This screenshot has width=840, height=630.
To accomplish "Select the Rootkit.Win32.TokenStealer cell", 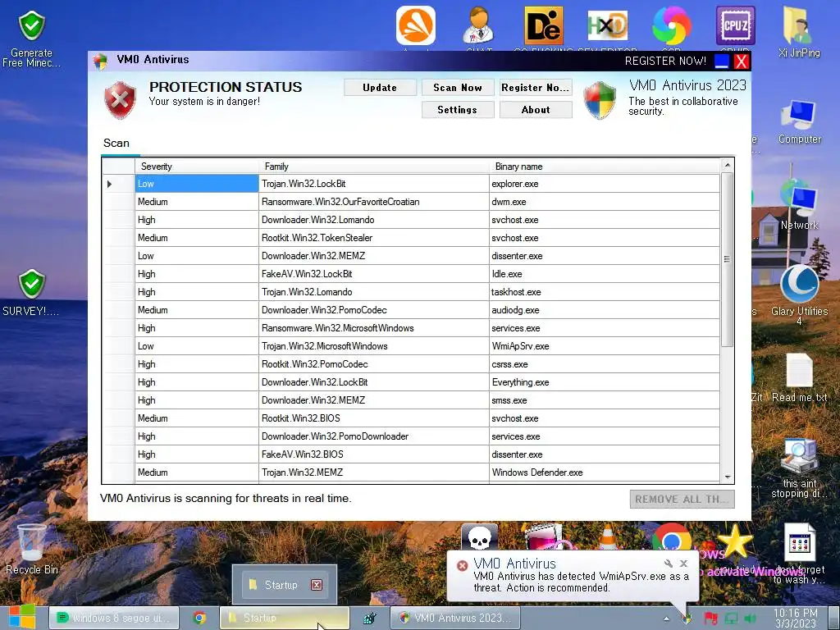I will pos(374,238).
